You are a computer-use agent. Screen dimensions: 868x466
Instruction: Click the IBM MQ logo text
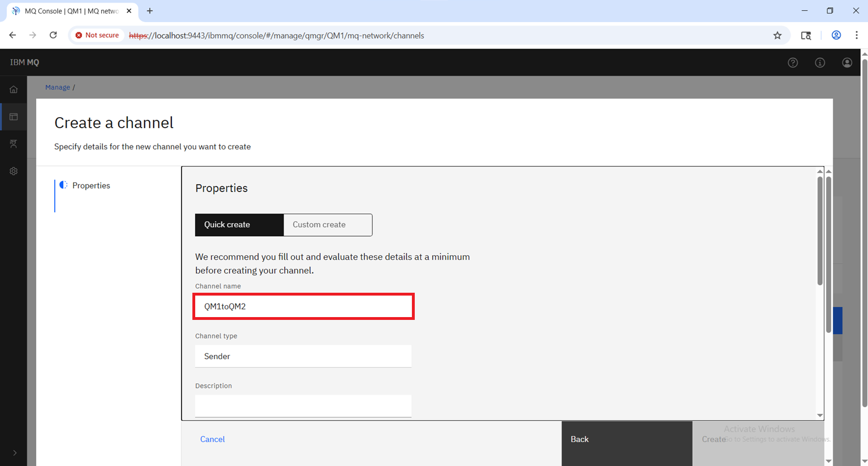[x=24, y=62]
